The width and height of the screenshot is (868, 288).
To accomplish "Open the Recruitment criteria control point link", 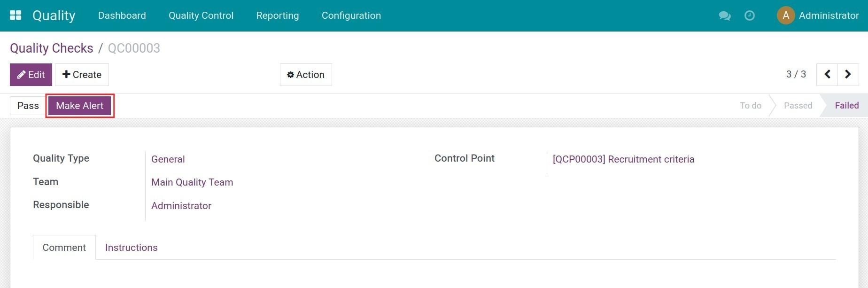I will (623, 159).
